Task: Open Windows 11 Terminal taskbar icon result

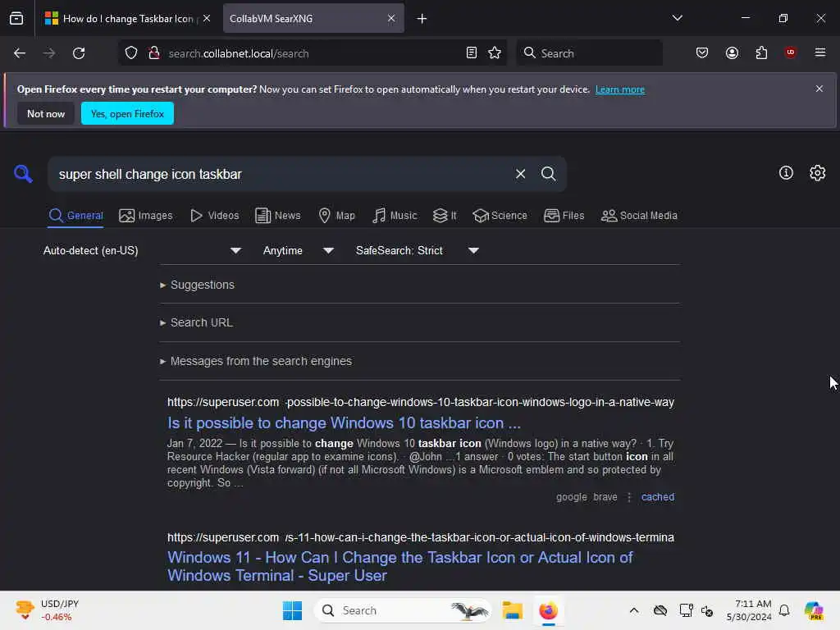Action: tap(400, 566)
